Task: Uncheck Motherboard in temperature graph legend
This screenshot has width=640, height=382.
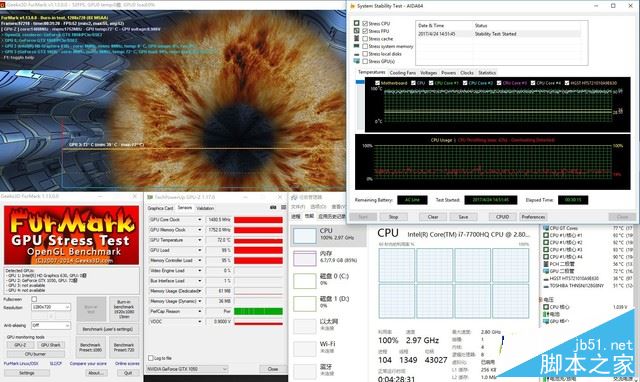Action: (378, 83)
